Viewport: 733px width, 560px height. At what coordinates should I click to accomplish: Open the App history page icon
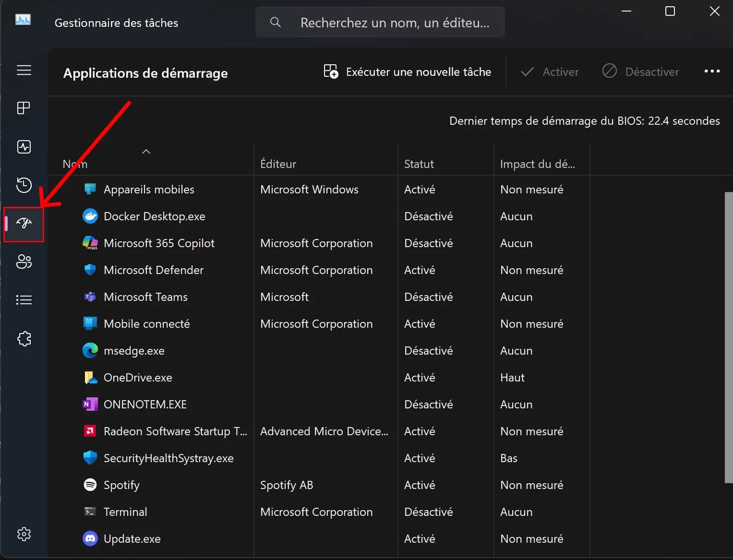24,185
